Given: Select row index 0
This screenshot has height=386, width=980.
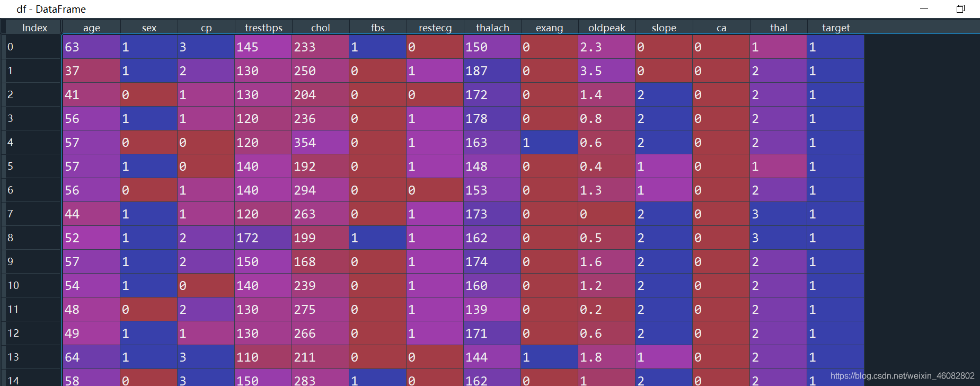Looking at the screenshot, I should [32, 47].
